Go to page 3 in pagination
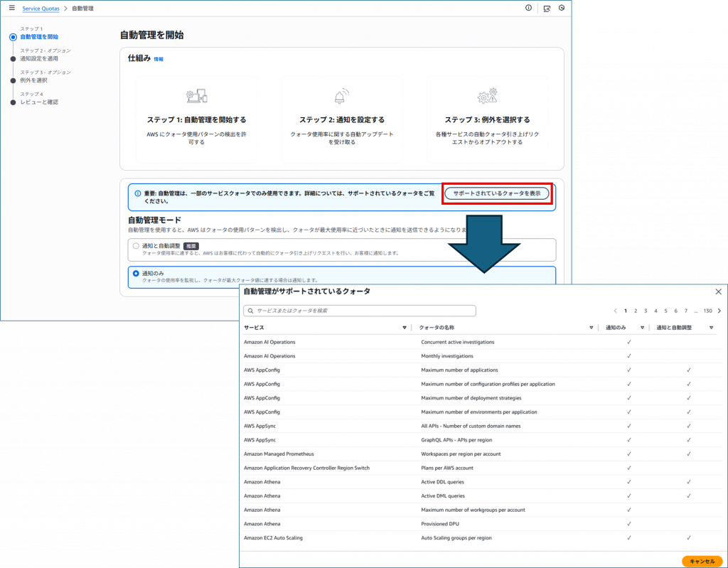The height and width of the screenshot is (568, 728). (646, 311)
